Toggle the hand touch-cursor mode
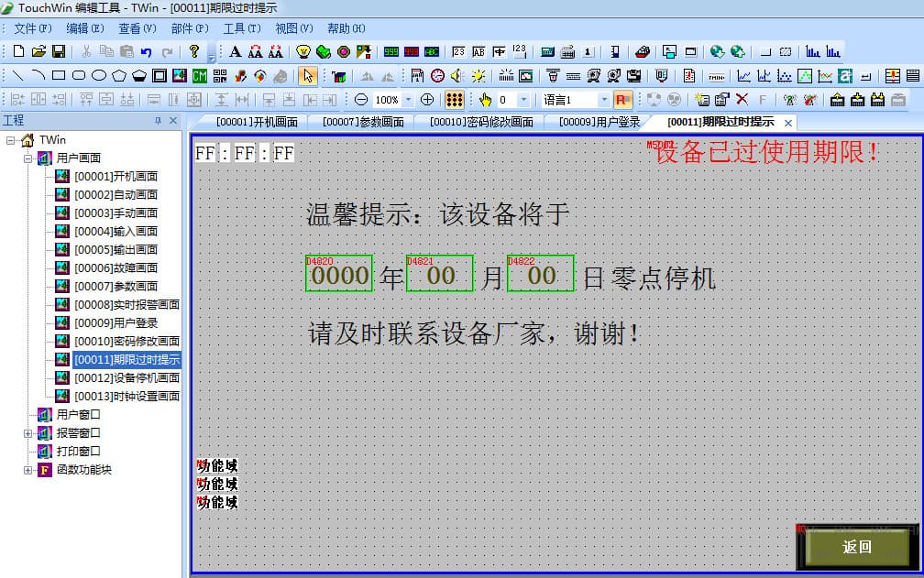 [485, 99]
